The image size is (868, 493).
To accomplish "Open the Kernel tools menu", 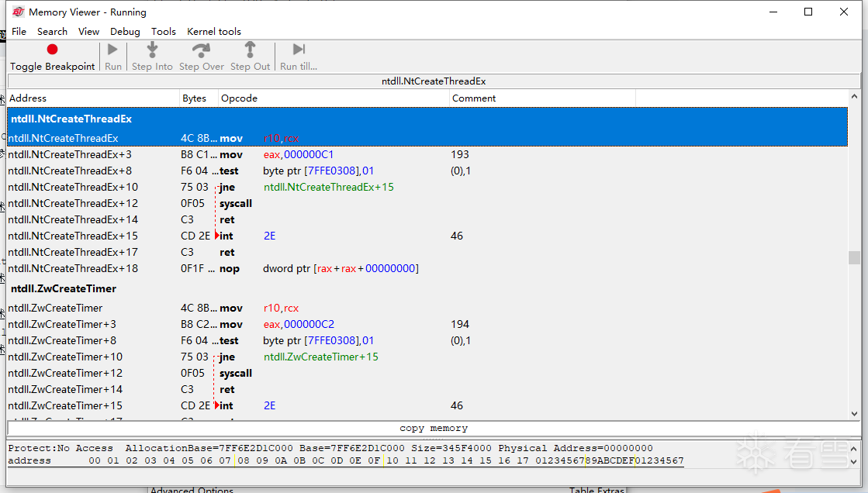I will point(213,32).
